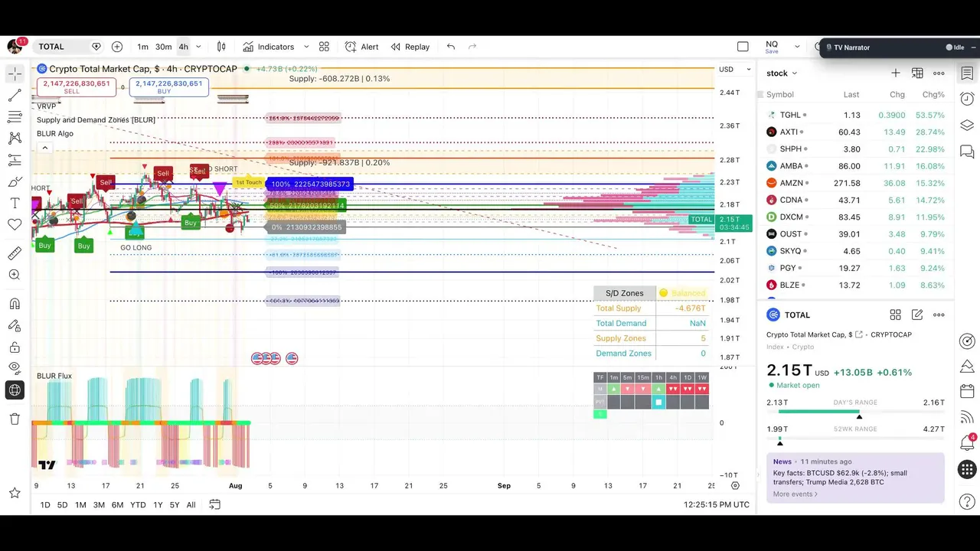The width and height of the screenshot is (980, 551).
Task: Click the trash icon to remove drawings
Action: click(x=15, y=419)
